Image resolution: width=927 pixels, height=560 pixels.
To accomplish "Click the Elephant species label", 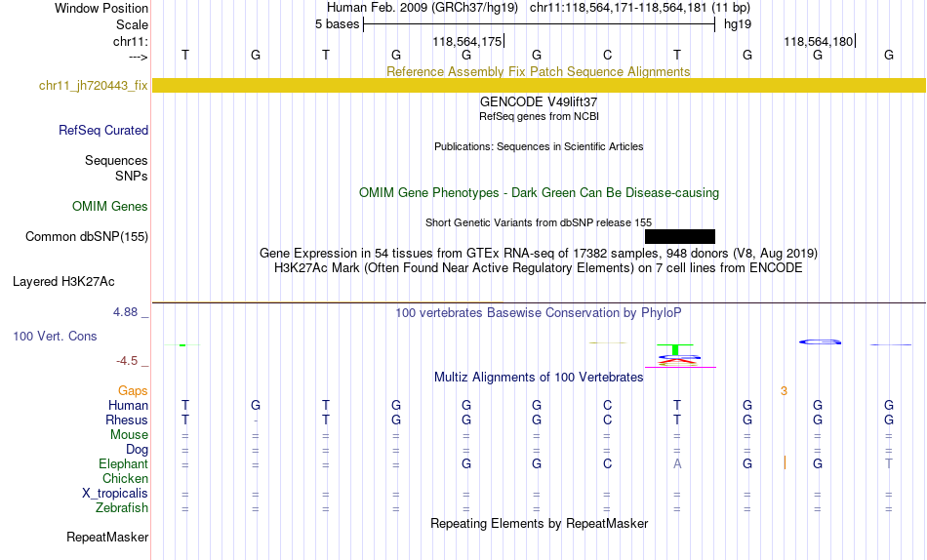I will click(x=123, y=464).
